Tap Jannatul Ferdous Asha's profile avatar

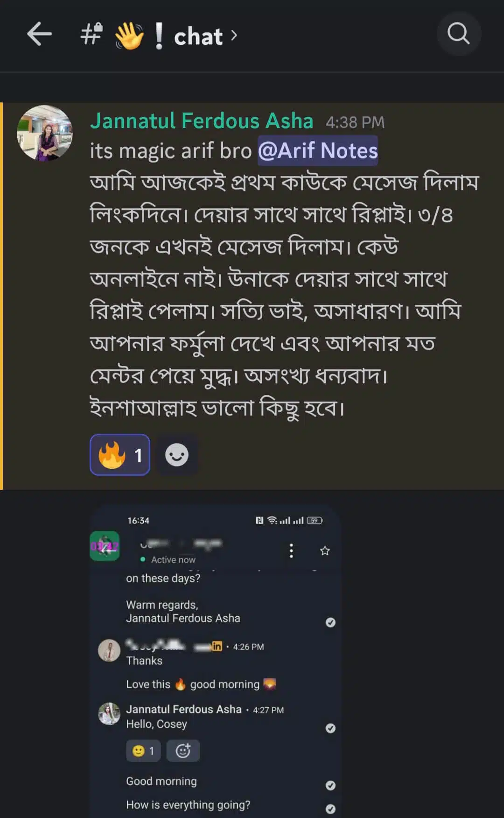[45, 133]
